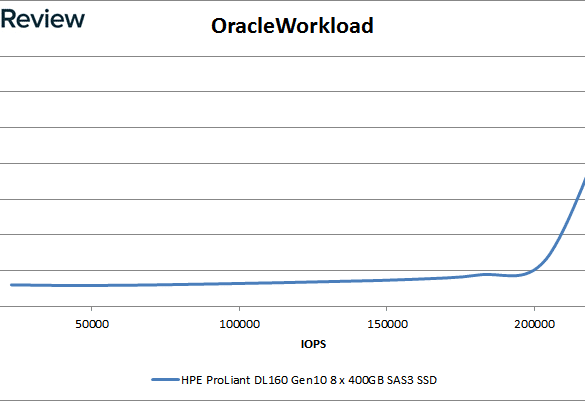Select the 50000 axis tick label
The width and height of the screenshot is (585, 401).
pyautogui.click(x=92, y=324)
